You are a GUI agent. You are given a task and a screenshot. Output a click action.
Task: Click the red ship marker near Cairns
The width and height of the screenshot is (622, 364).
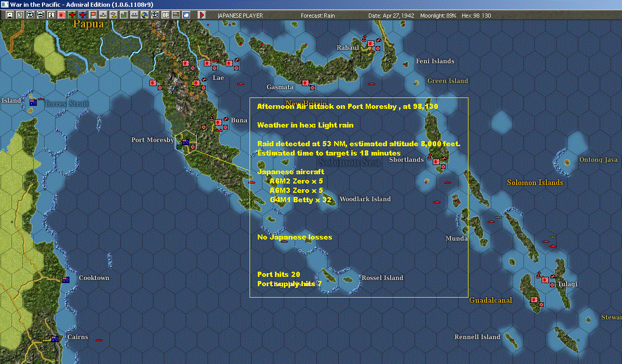(99, 340)
